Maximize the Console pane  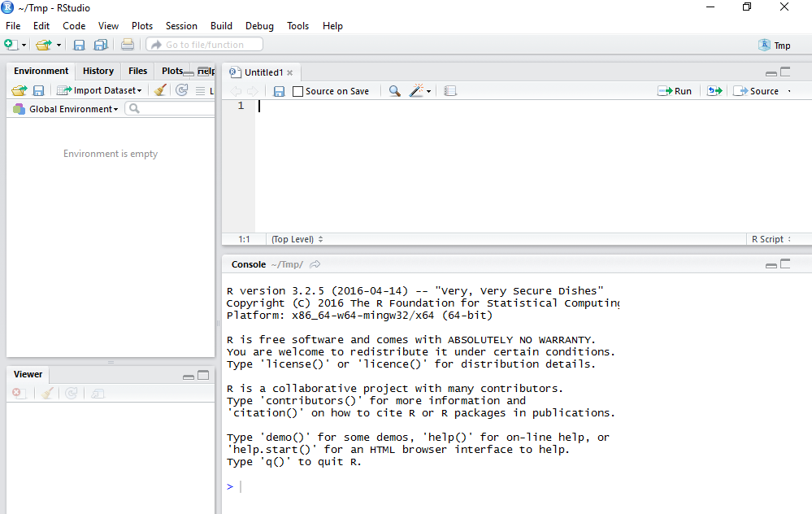coord(786,264)
